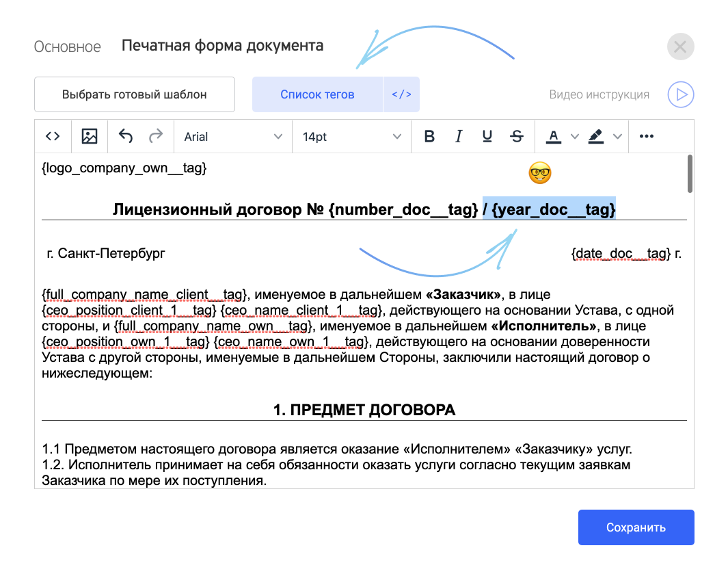Click paragraph 1.2. Исполнитель принимает
728x563 pixels.
tap(336, 473)
